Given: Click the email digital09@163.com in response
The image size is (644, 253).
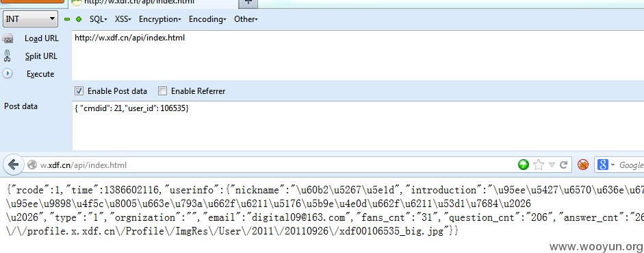Looking at the screenshot, I should point(298,217).
